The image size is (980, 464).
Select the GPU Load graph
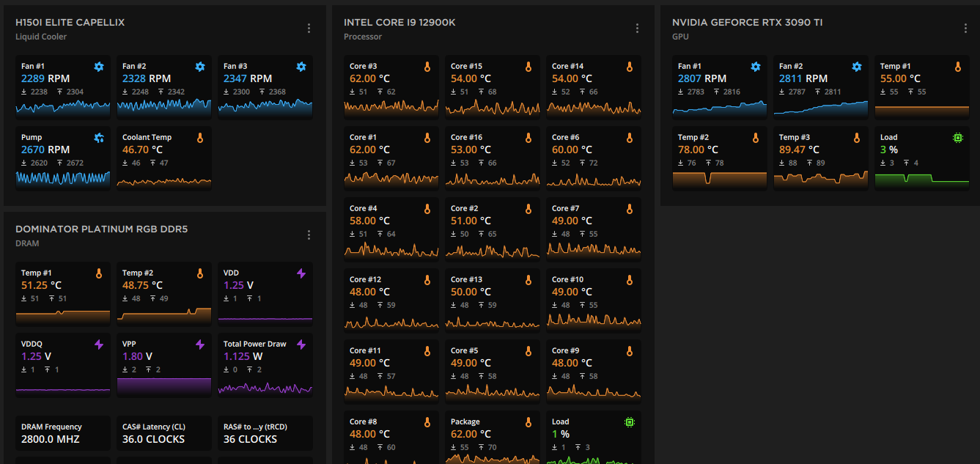coord(921,179)
